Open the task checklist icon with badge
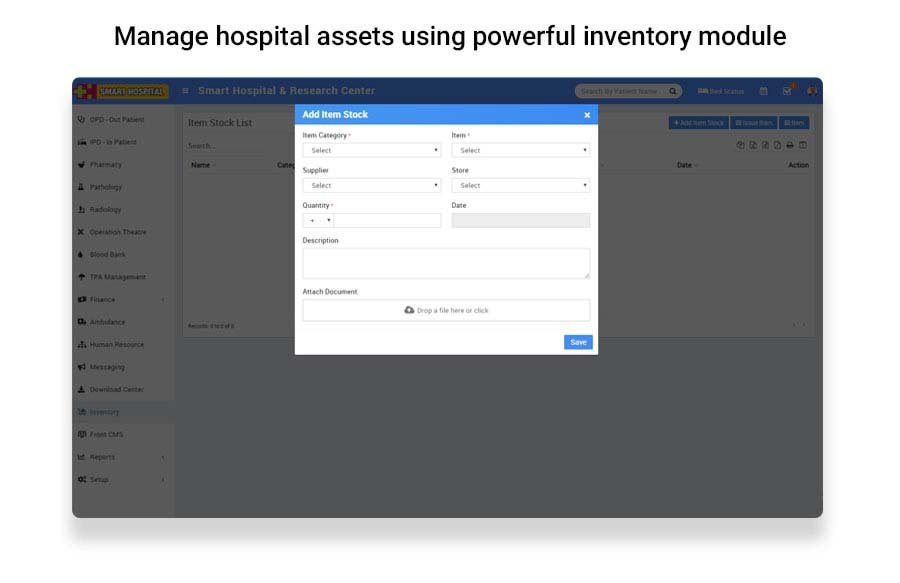The height and width of the screenshot is (583, 900). [787, 91]
